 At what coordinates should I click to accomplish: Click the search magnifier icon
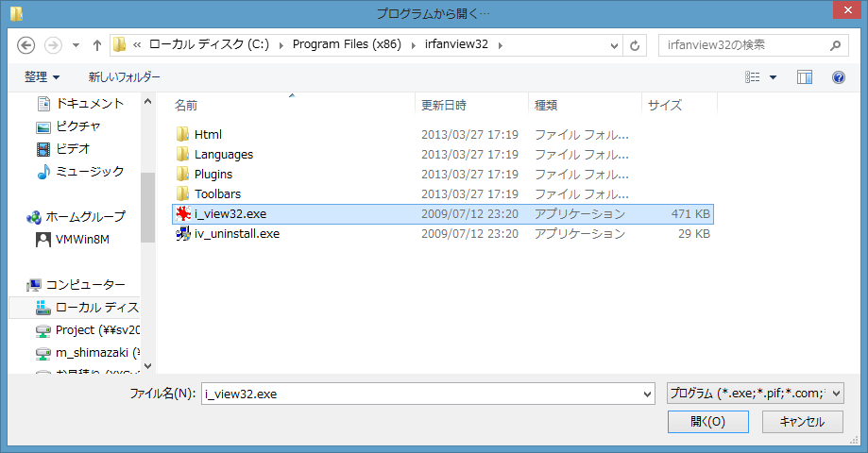(835, 45)
